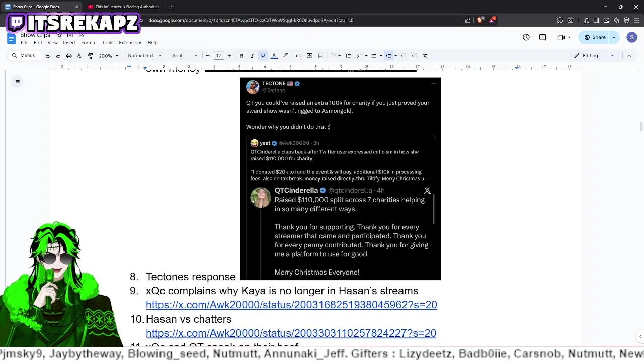Toggle bold formatting
The image size is (644, 362).
coord(242,56)
